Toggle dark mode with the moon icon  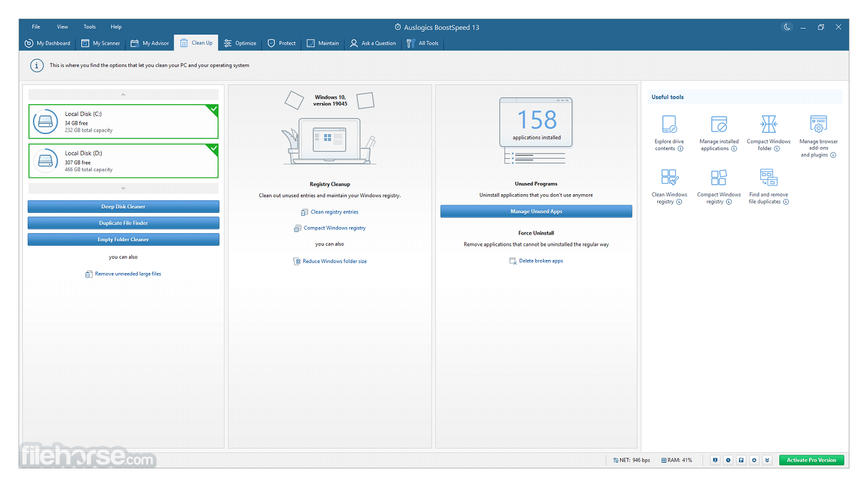[787, 27]
